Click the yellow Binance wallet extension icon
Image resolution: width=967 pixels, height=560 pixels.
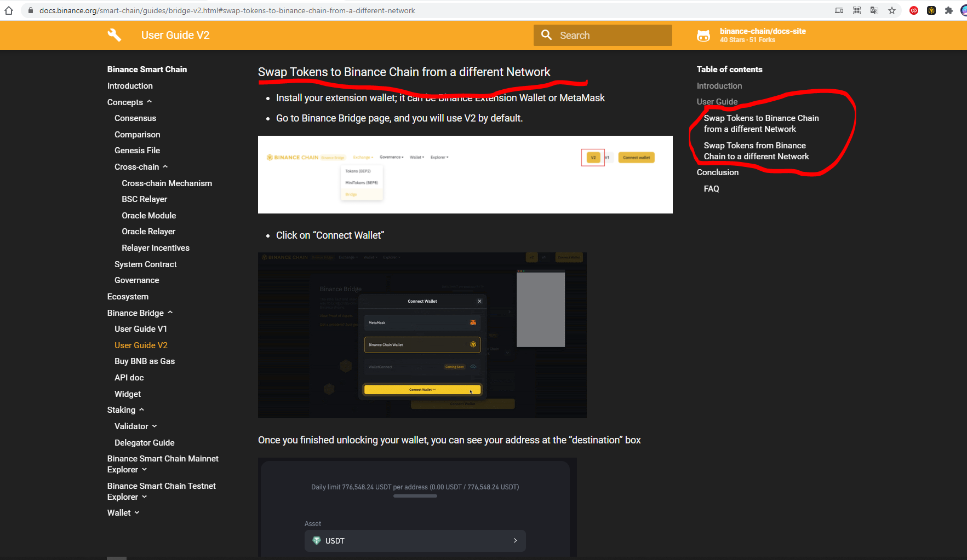tap(931, 10)
